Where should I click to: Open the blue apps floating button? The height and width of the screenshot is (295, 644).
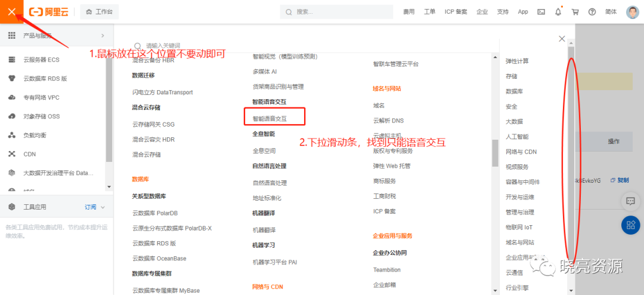tap(630, 225)
